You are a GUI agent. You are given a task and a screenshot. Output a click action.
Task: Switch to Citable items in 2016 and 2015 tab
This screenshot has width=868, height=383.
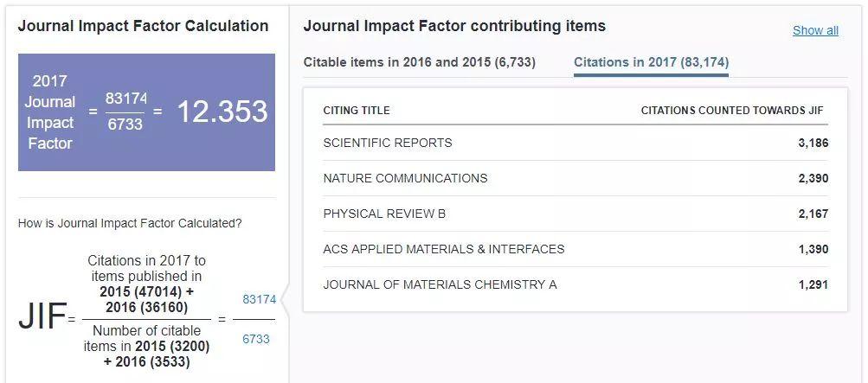[x=419, y=62]
